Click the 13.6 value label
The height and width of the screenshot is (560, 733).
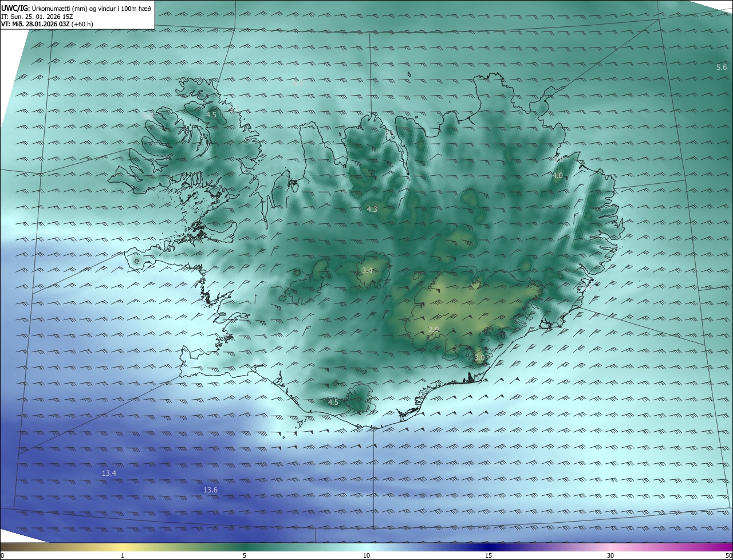point(210,490)
